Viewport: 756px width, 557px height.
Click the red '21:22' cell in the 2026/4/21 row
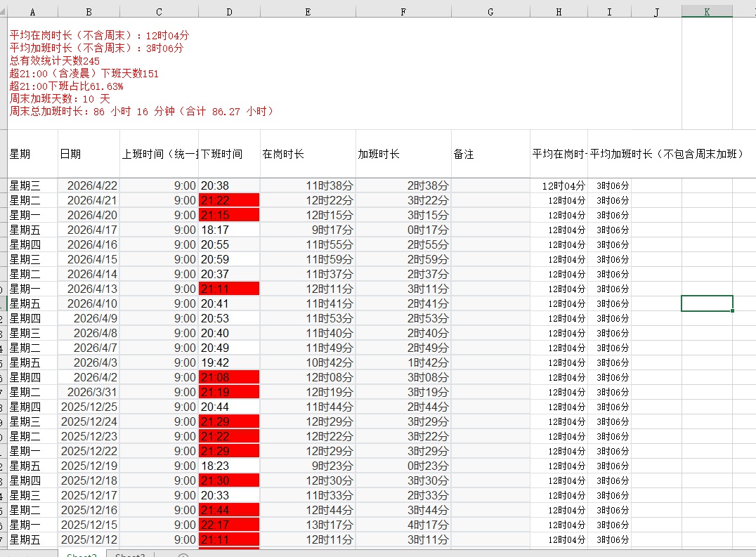[229, 200]
